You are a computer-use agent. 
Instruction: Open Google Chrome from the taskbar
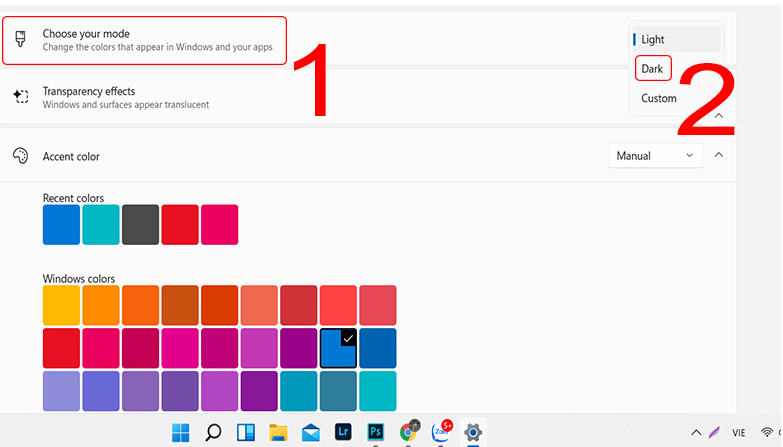coord(409,431)
